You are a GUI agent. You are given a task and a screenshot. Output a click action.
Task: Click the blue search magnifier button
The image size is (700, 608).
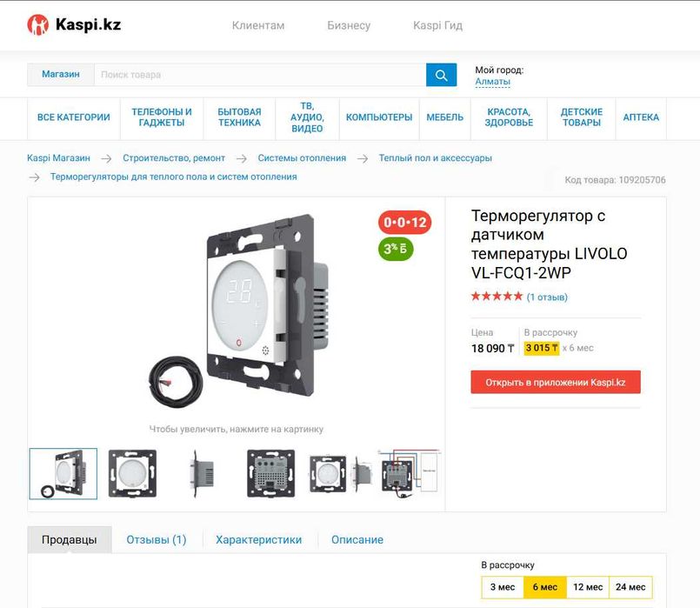click(x=441, y=75)
